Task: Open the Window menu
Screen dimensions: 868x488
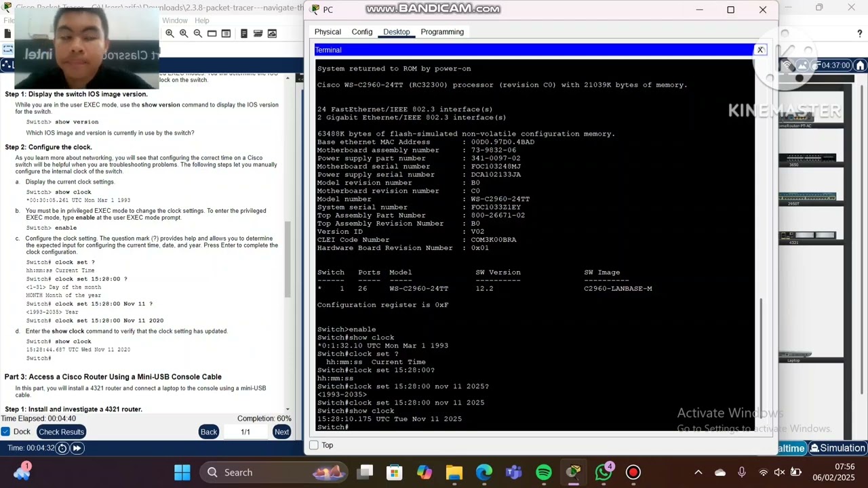Action: coord(174,20)
